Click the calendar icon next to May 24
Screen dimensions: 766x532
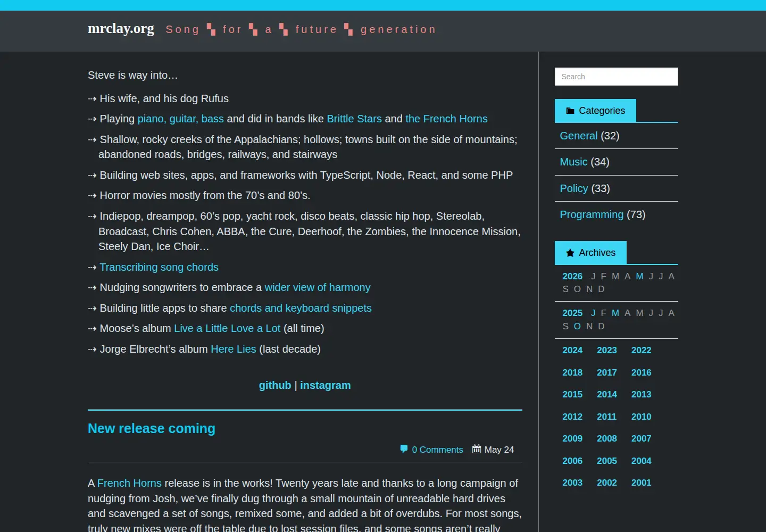[477, 449]
